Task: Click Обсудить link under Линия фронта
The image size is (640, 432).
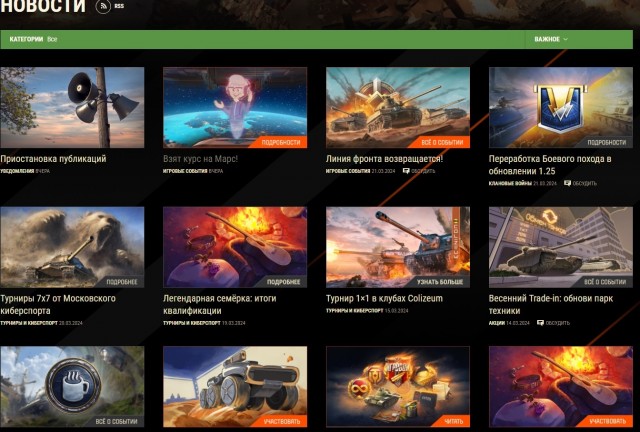Action: [x=423, y=171]
